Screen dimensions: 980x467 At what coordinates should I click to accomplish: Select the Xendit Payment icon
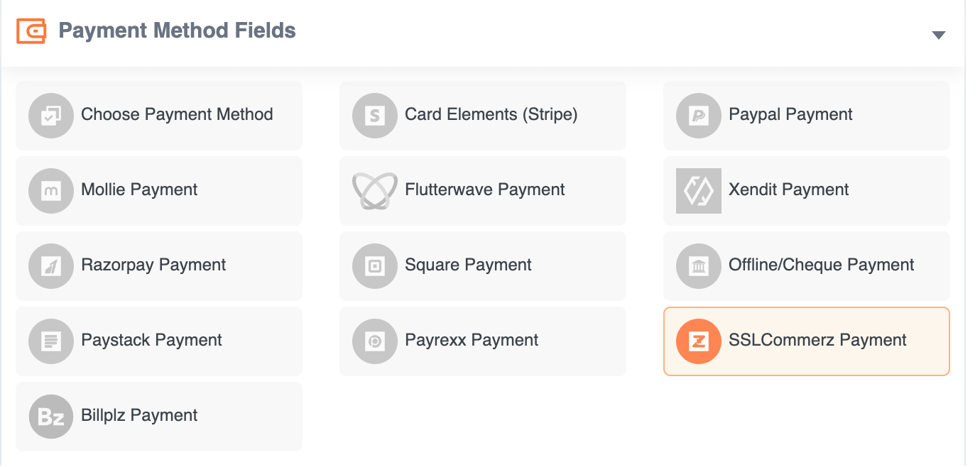pos(698,190)
